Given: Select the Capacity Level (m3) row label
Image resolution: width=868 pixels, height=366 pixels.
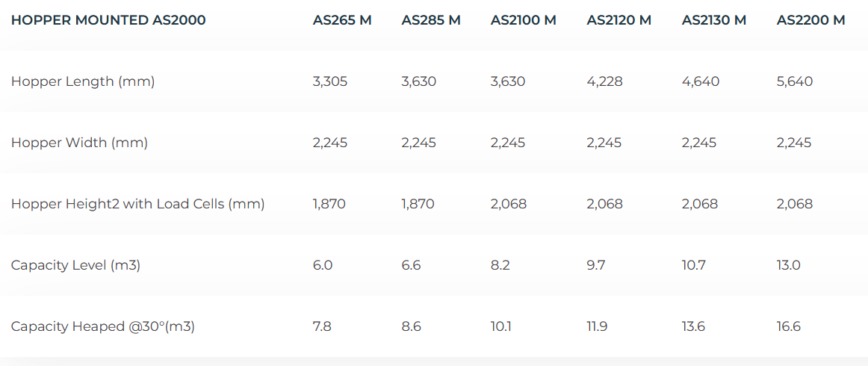Looking at the screenshot, I should pos(75,265).
